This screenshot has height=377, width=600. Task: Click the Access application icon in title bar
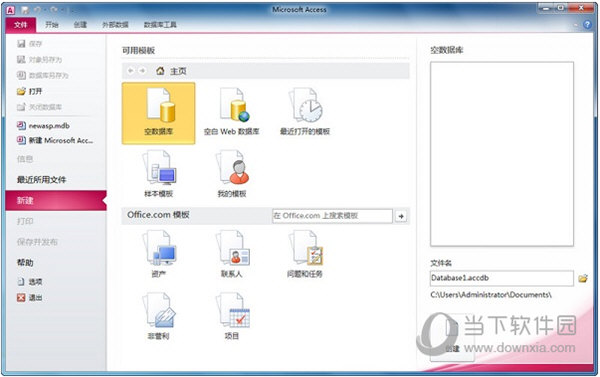click(11, 10)
